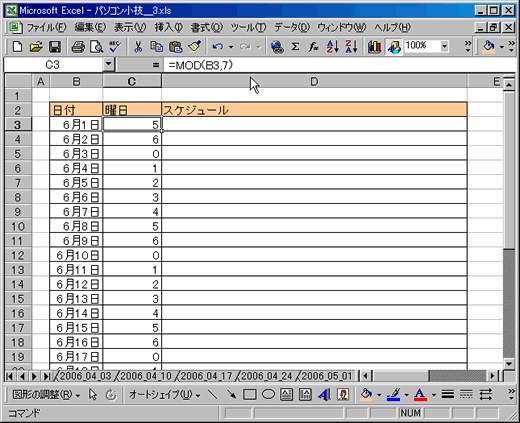Click formula bar containing =MOD(B3,7)

coord(338,65)
